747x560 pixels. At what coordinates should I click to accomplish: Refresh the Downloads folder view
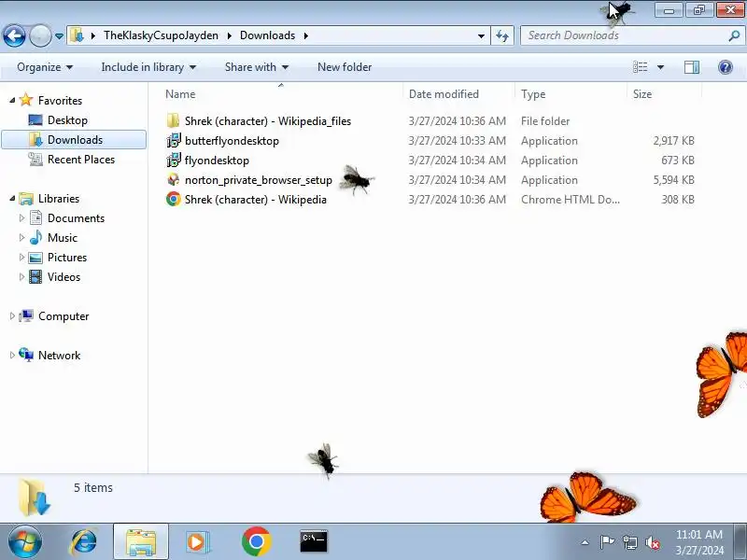pos(502,35)
